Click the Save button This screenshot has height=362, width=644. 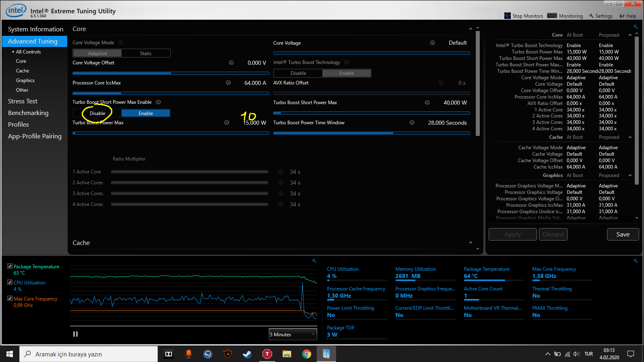click(x=623, y=234)
